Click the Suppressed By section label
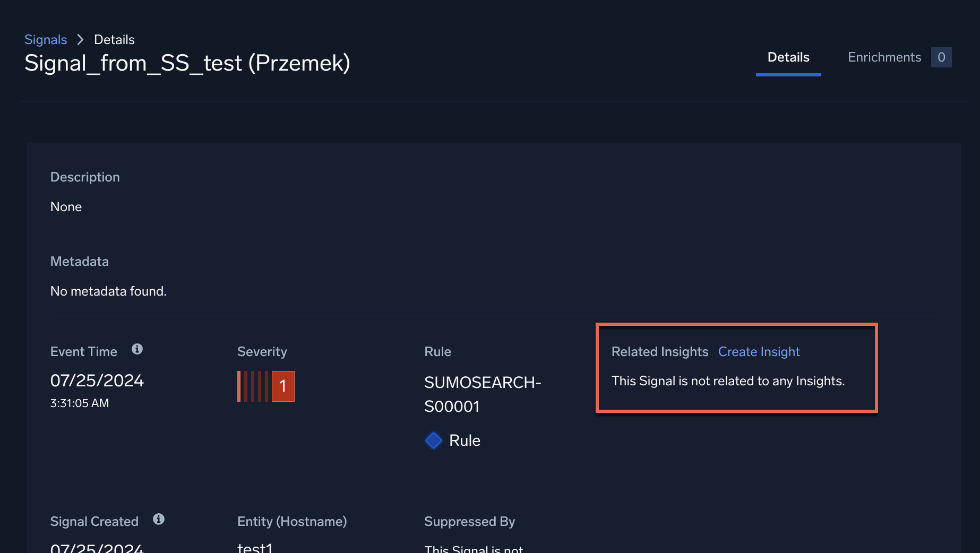 (x=469, y=521)
